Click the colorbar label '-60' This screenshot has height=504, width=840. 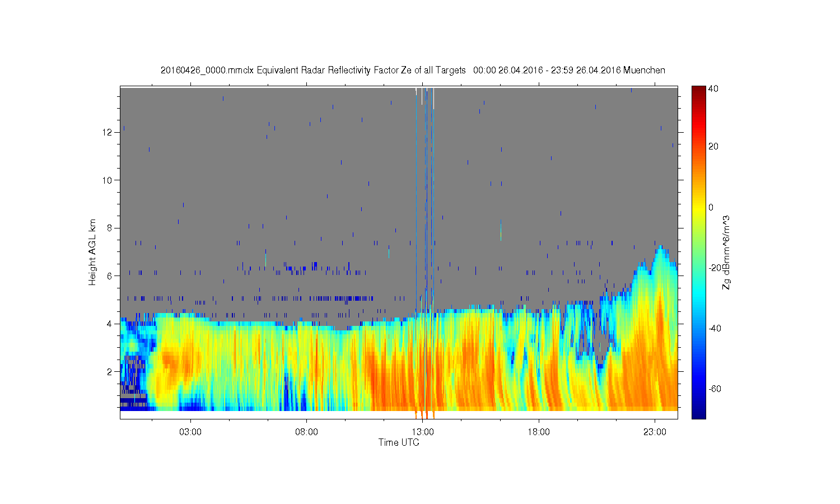(x=715, y=389)
